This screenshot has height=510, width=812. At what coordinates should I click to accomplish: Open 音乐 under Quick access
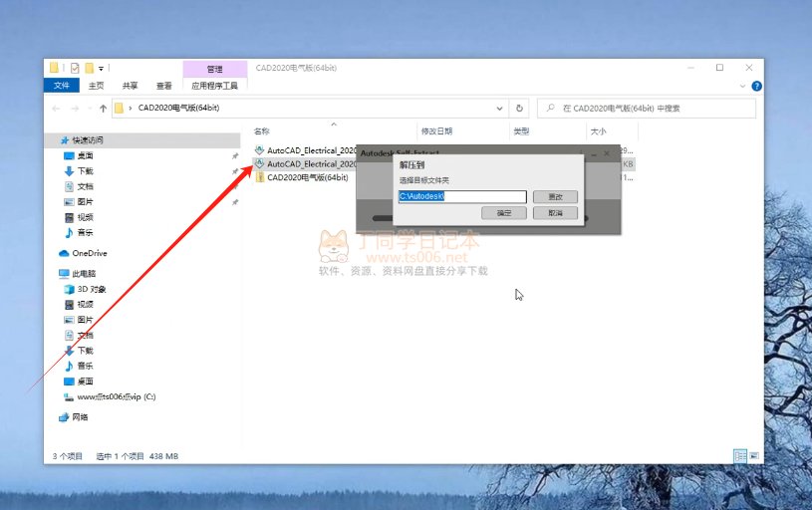coord(85,232)
